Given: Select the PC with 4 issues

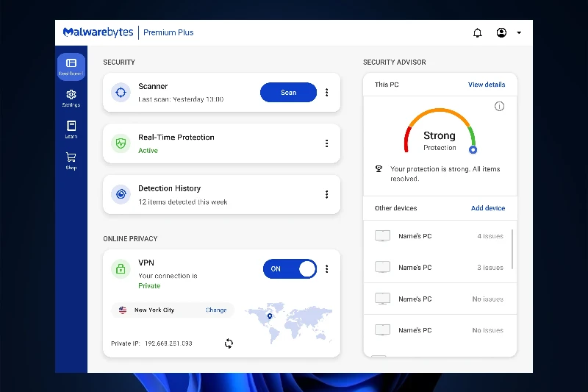Looking at the screenshot, I should pyautogui.click(x=440, y=236).
